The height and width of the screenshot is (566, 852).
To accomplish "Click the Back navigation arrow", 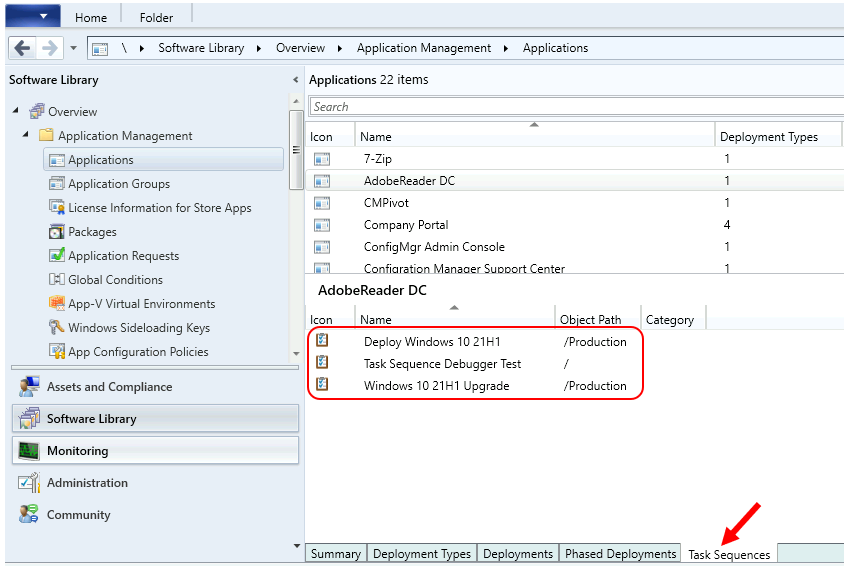I will click(x=22, y=48).
